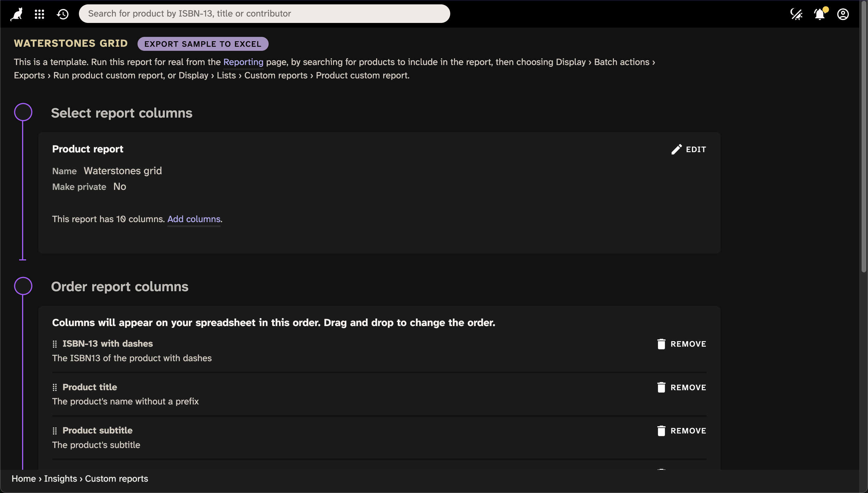This screenshot has width=868, height=493.
Task: Navigate to Home via the breadcrumb
Action: pyautogui.click(x=23, y=478)
